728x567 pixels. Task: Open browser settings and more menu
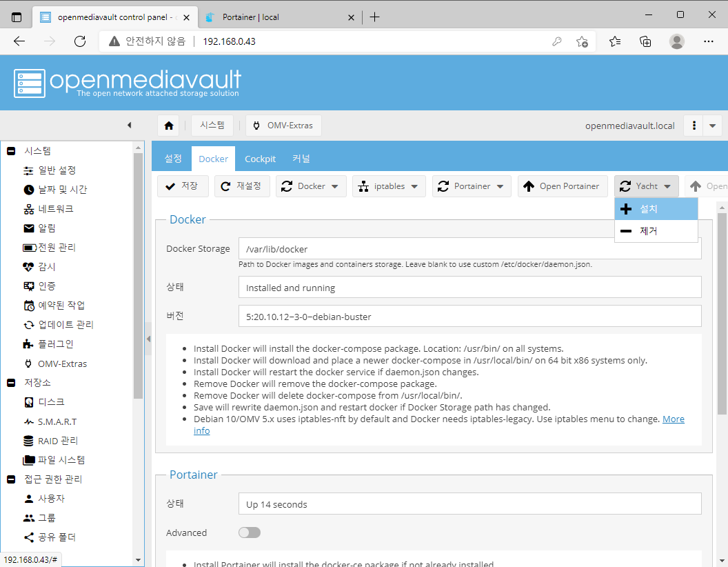(x=708, y=41)
